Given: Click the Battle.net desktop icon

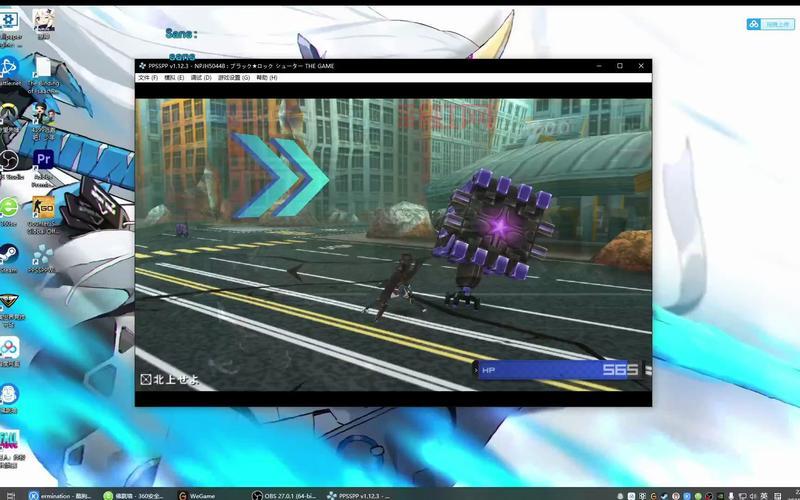Looking at the screenshot, I should [9, 70].
